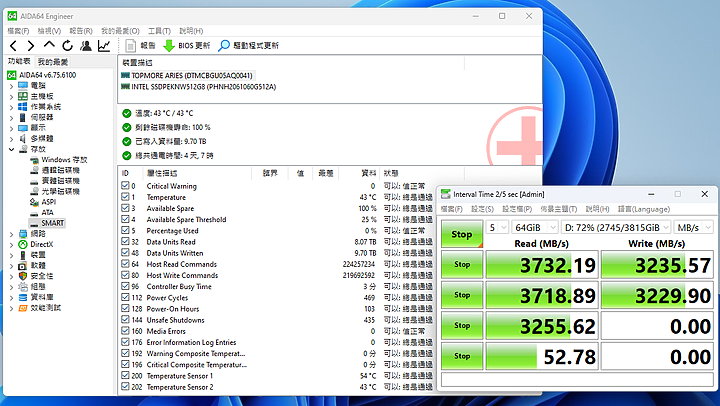The image size is (720, 406).
Task: Toggle the Power Cycles checkbox
Action: [125, 297]
